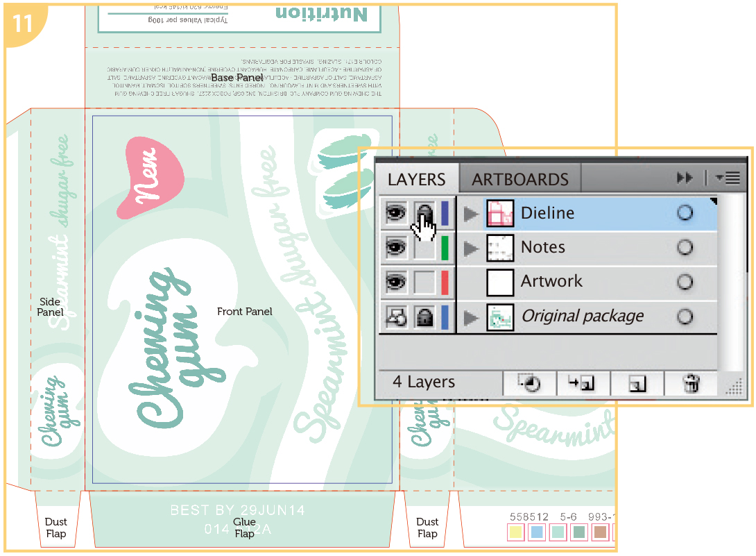Click the Delete Selection trash icon
This screenshot has width=756, height=556.
[691, 383]
